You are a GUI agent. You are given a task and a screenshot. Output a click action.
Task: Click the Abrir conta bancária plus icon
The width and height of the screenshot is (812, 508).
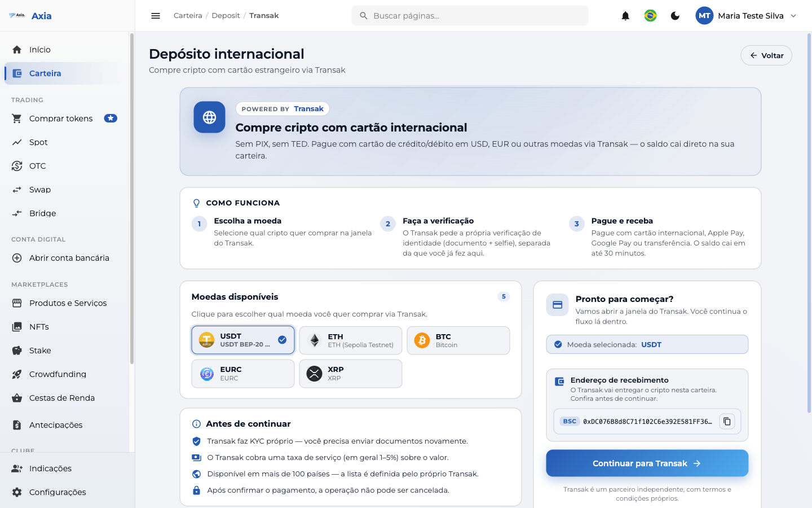(17, 258)
